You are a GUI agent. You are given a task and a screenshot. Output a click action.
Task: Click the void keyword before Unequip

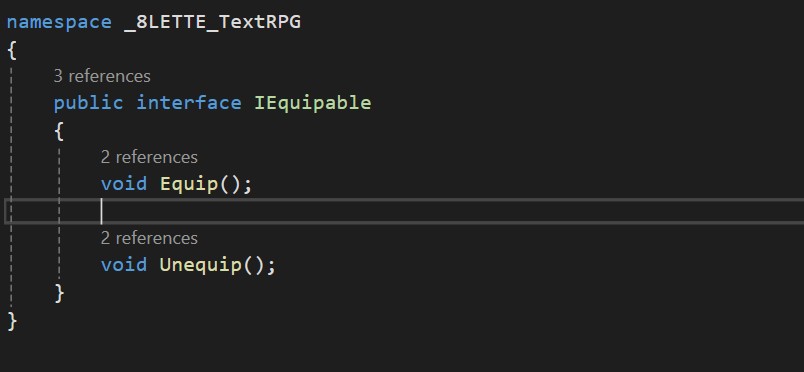coord(124,265)
